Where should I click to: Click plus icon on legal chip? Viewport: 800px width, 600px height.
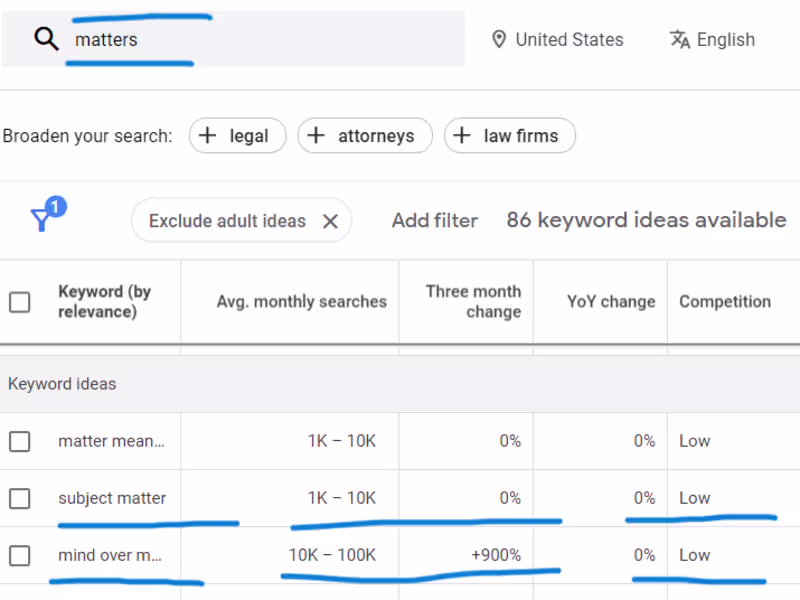[x=208, y=136]
